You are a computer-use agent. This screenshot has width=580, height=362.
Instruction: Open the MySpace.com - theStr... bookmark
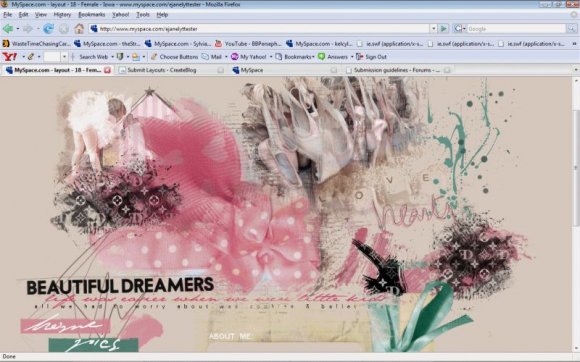click(107, 44)
